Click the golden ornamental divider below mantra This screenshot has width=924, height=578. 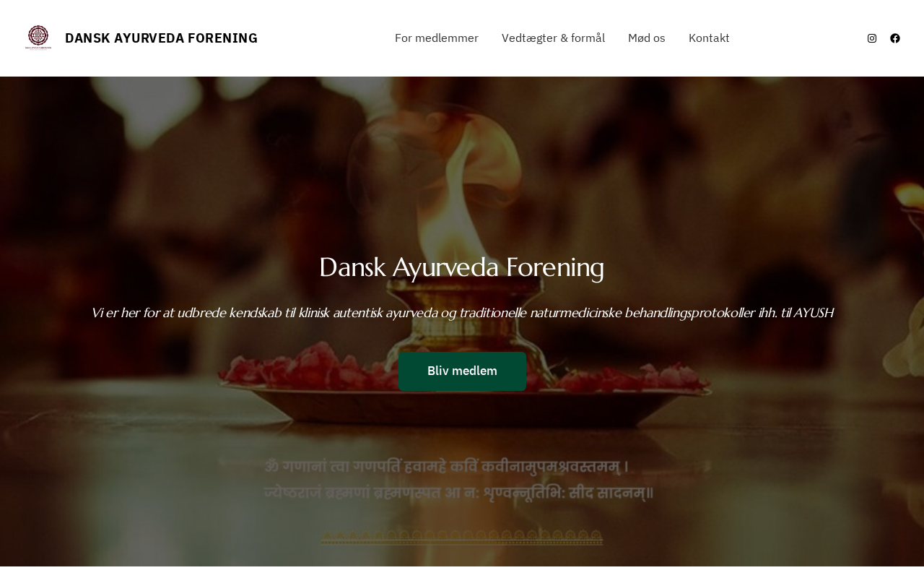coord(462,537)
